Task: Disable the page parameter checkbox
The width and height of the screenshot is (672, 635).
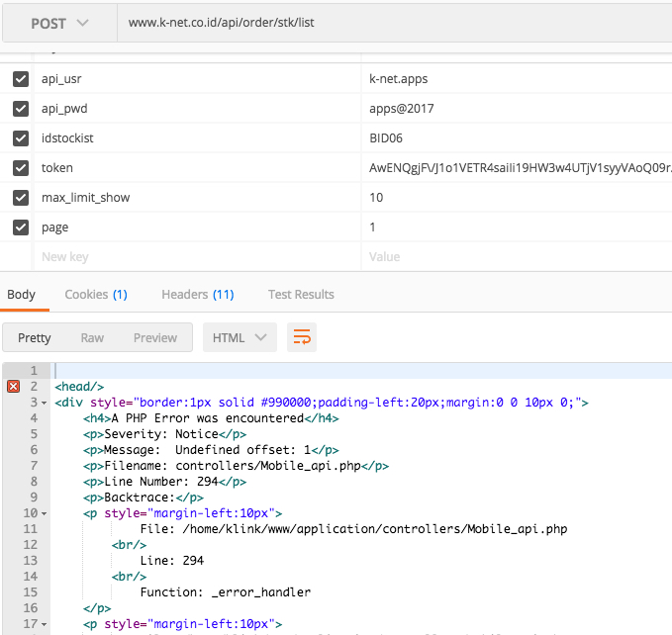Action: point(21,227)
